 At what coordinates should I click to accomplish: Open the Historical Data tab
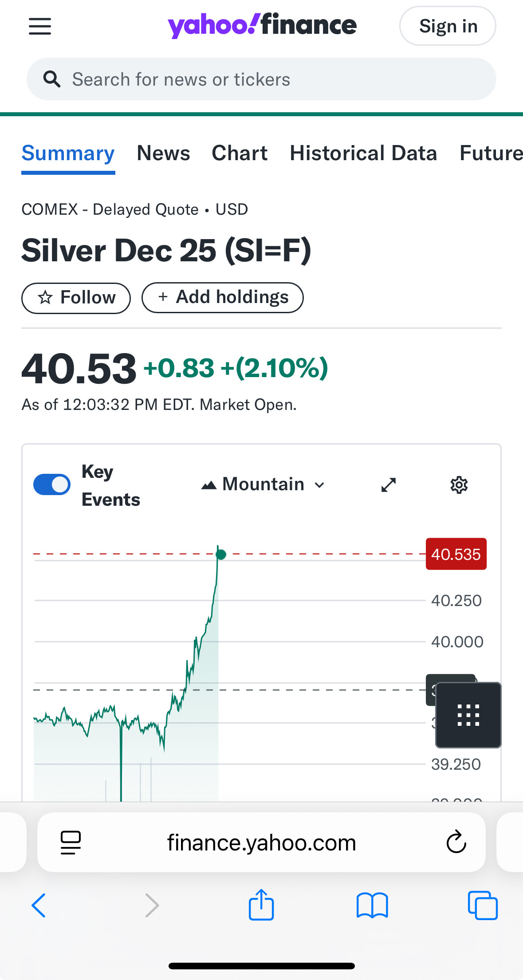[363, 153]
